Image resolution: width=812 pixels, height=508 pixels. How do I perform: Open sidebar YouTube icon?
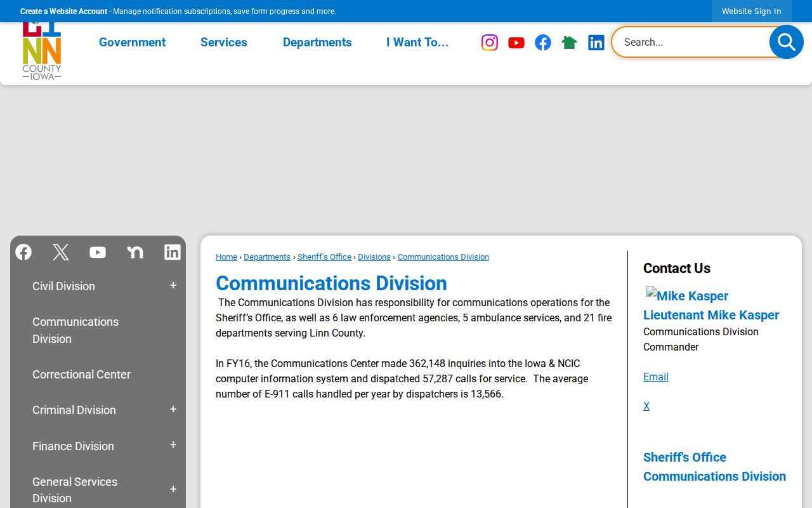pyautogui.click(x=98, y=252)
